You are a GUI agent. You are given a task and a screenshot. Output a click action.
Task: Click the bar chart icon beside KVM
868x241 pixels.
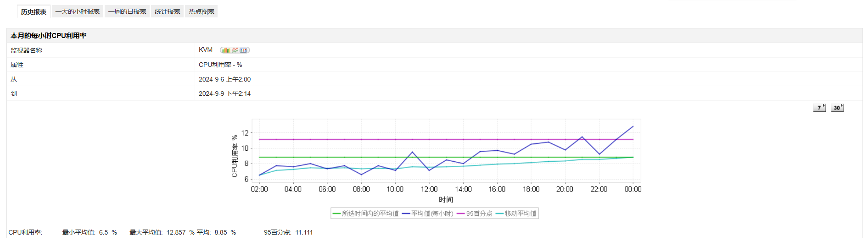226,50
